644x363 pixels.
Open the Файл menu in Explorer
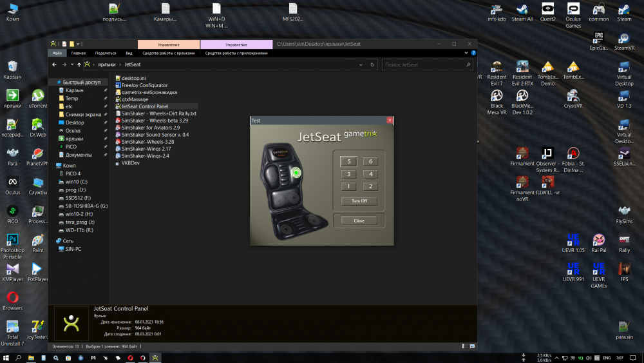click(57, 54)
